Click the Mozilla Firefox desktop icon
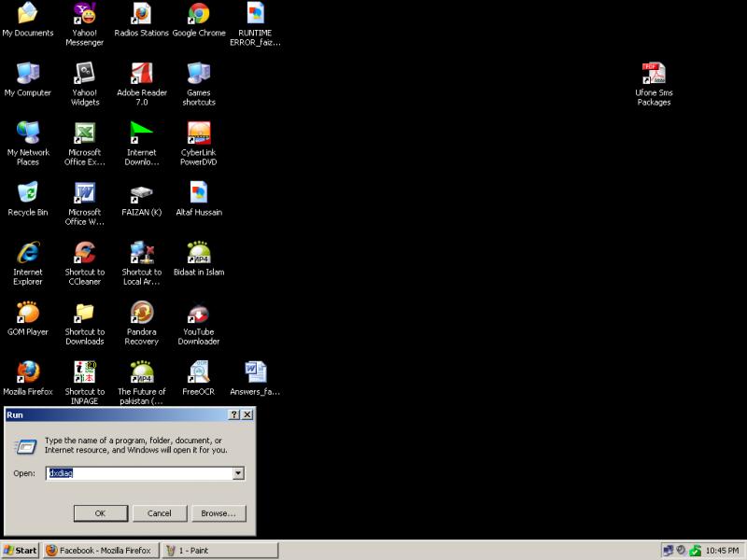747x560 pixels. point(28,372)
